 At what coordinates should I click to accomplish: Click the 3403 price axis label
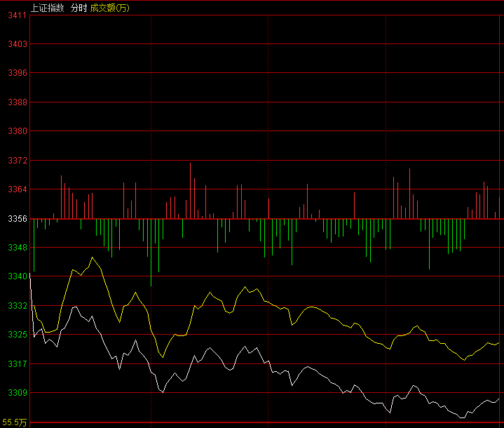coord(18,44)
